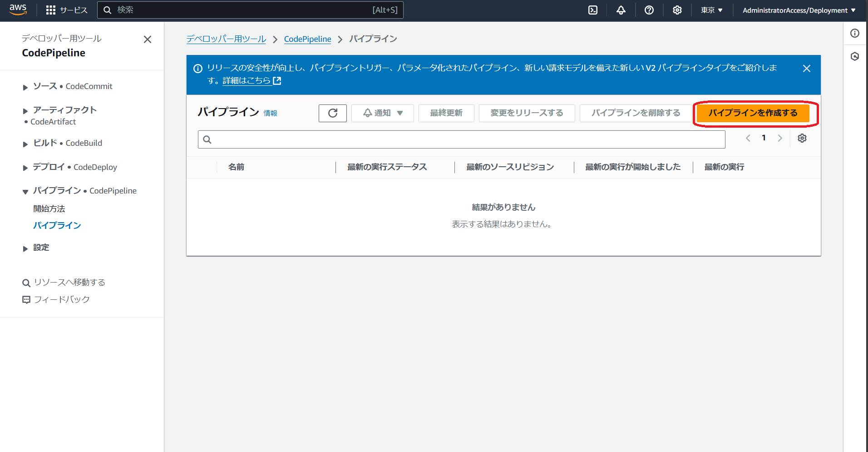The image size is (868, 452).
Task: Open the Info side panel icon
Action: pos(855,33)
